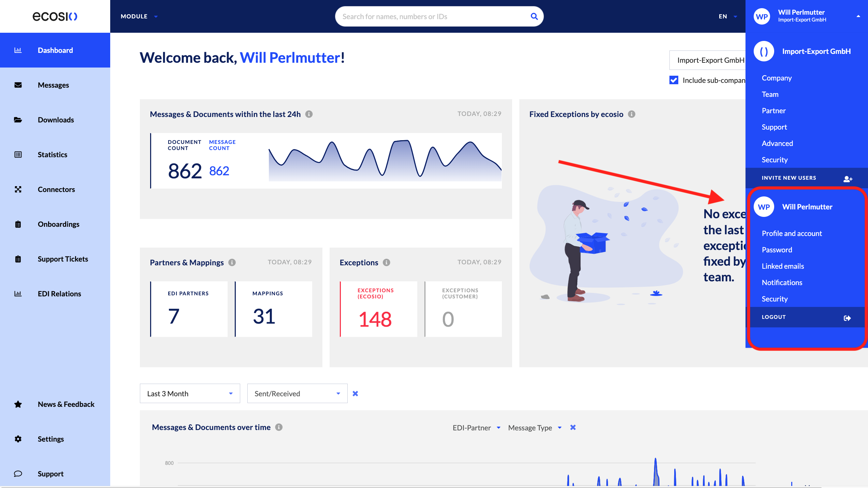This screenshot has height=488, width=868.
Task: Click the Support speech bubble icon
Action: (18, 474)
